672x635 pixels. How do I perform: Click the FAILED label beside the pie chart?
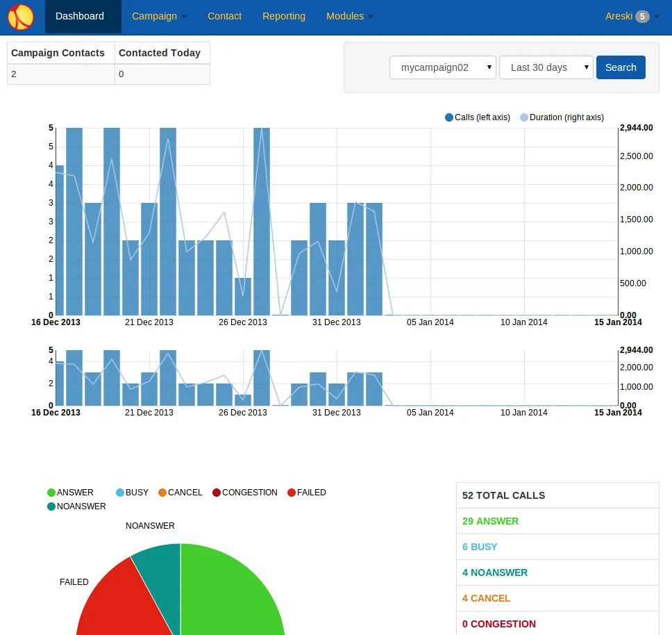(74, 582)
